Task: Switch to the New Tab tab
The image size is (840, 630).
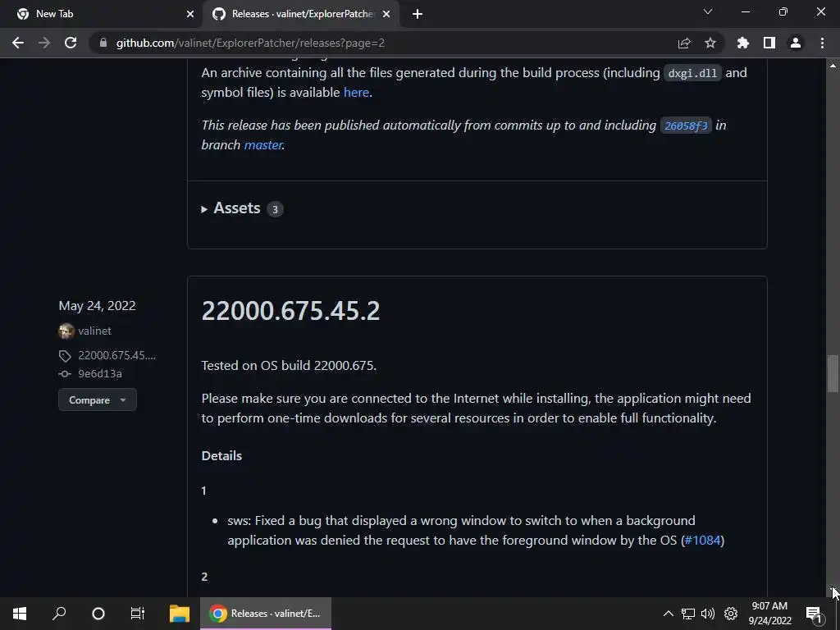Action: click(x=100, y=14)
